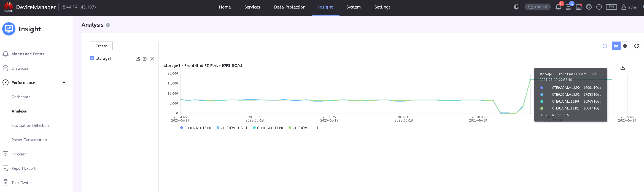Screen dimensions: 644x192
Task: Open the EN language selector
Action: (x=611, y=7)
